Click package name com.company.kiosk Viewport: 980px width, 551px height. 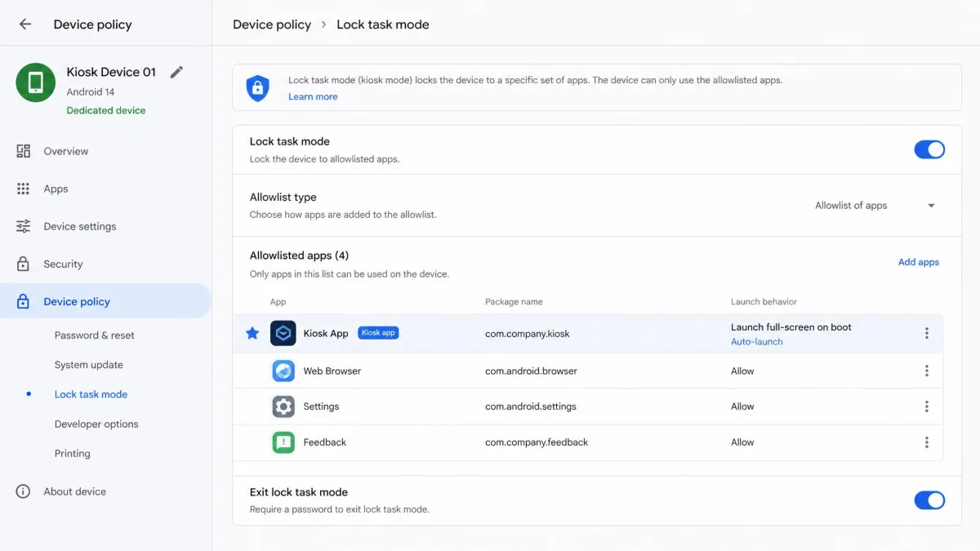[x=528, y=333]
